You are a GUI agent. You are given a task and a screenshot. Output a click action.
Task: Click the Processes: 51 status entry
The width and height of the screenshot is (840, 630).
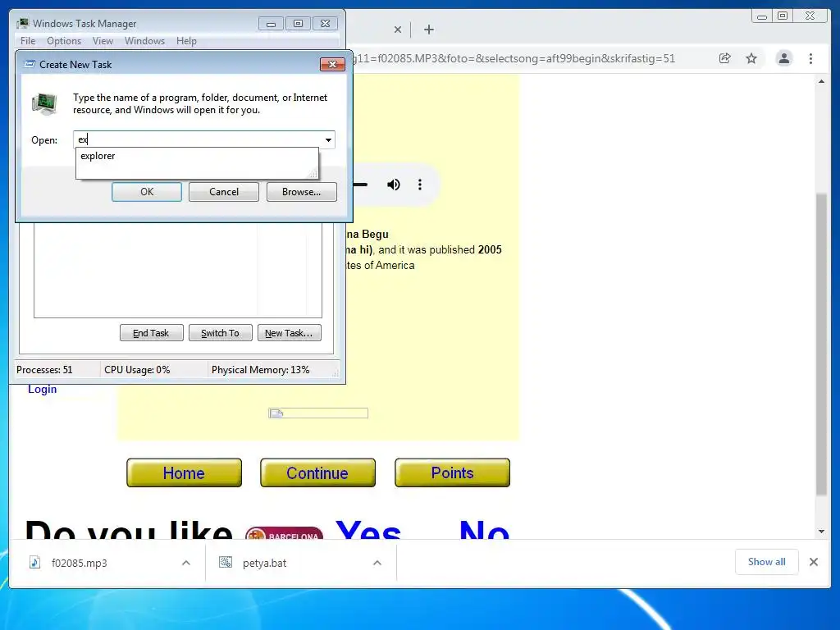[x=44, y=370]
